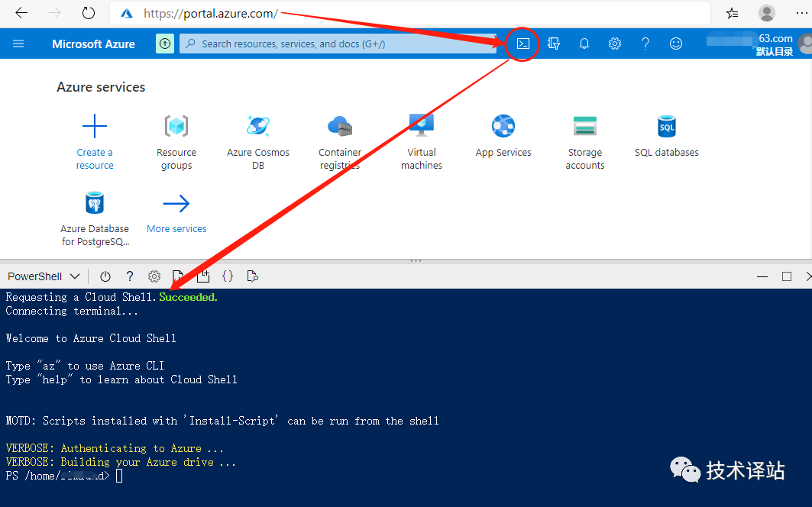Open the browser ellipsis menu
812x507 pixels.
(x=801, y=13)
